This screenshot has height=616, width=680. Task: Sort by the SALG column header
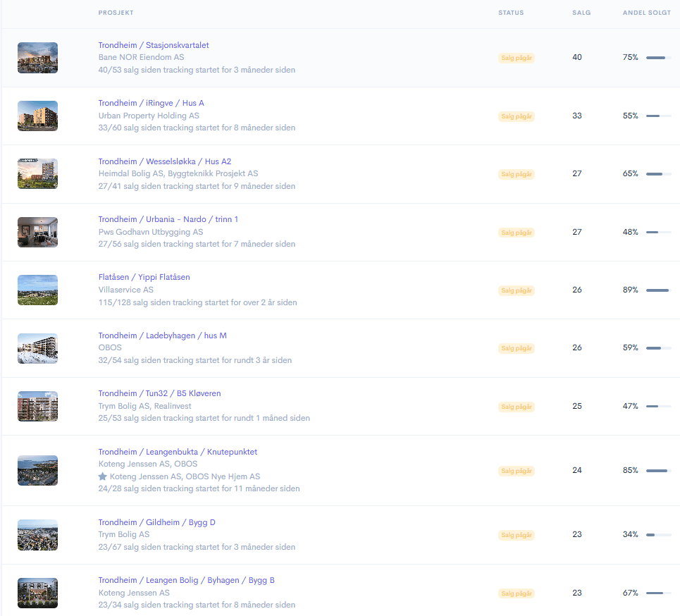(581, 13)
